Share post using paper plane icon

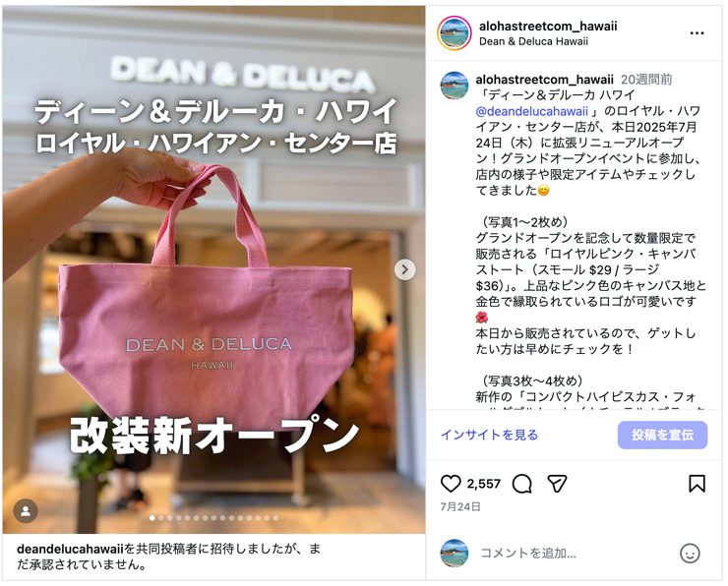tap(557, 484)
